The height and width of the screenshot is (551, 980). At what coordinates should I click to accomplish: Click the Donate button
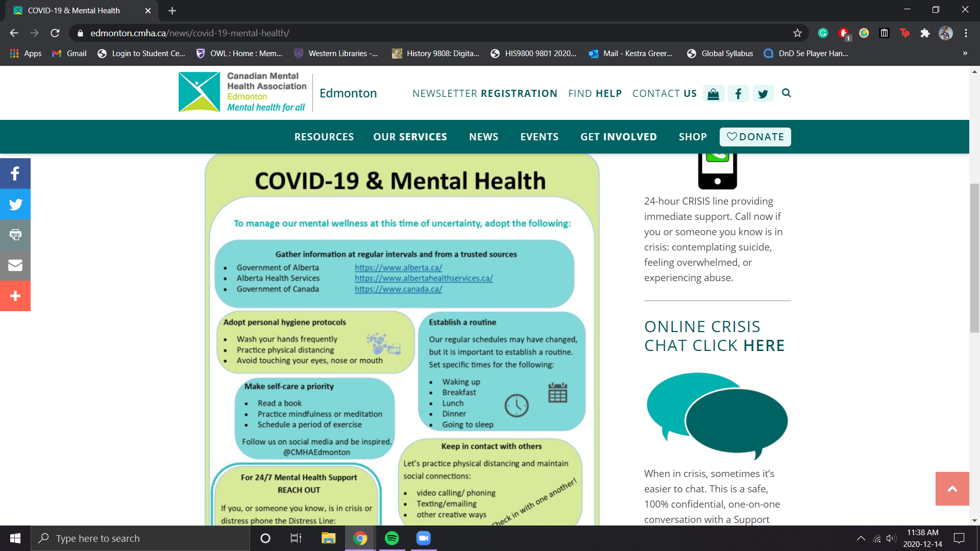[x=755, y=137]
